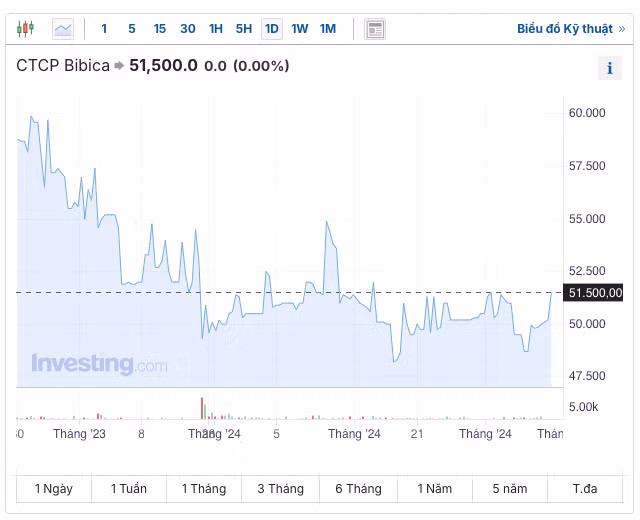Select the active 1D interval
Image resolution: width=640 pixels, height=520 pixels.
[x=271, y=29]
